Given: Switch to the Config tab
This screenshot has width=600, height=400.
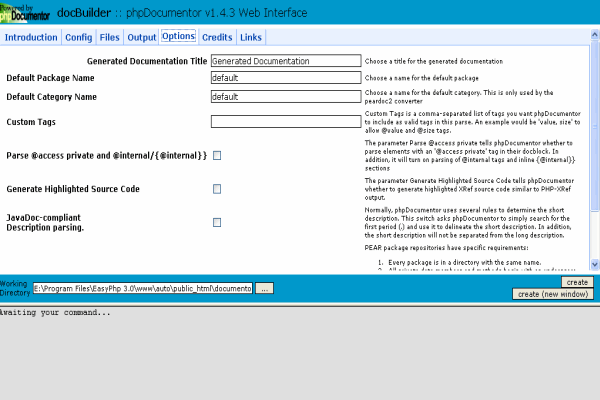Looking at the screenshot, I should pyautogui.click(x=78, y=37).
